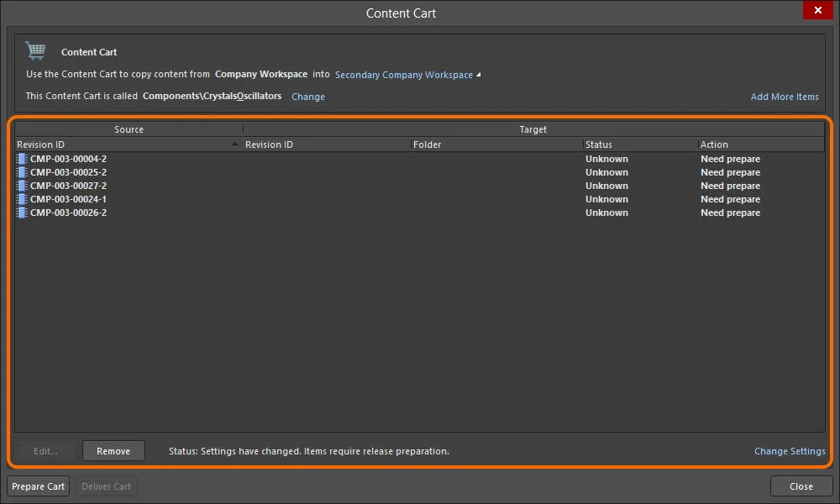Image resolution: width=840 pixels, height=504 pixels.
Task: Click Unknown status of CMP-003-00004-2
Action: [x=606, y=159]
